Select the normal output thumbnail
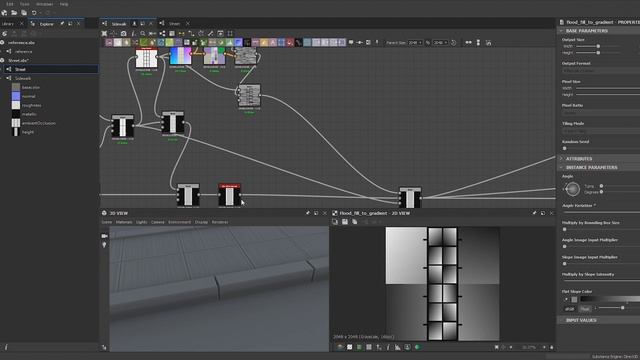640x360 pixels. [x=16, y=96]
